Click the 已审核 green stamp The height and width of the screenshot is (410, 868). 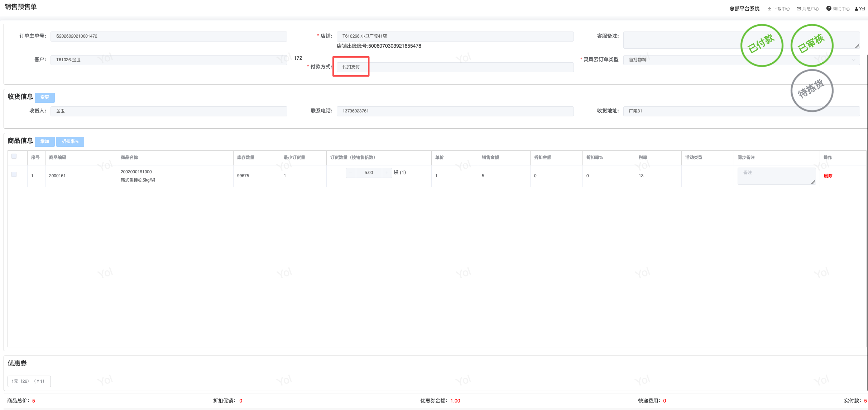coord(812,45)
